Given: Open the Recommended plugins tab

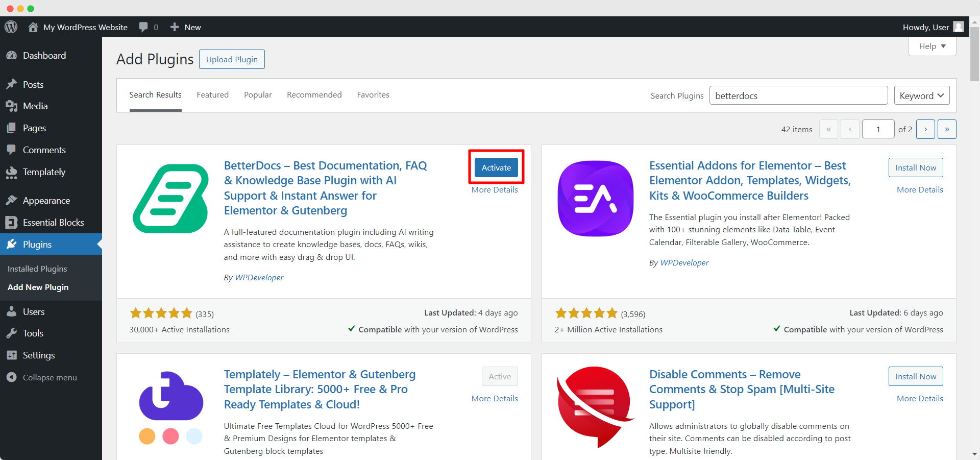Looking at the screenshot, I should [314, 94].
